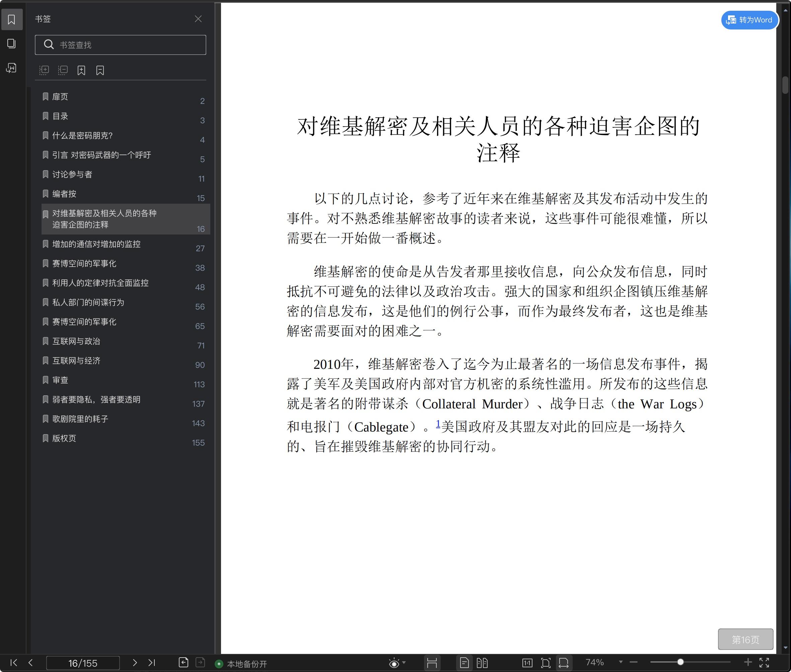Jump to 讨论参与者 bookmark

tap(126, 175)
